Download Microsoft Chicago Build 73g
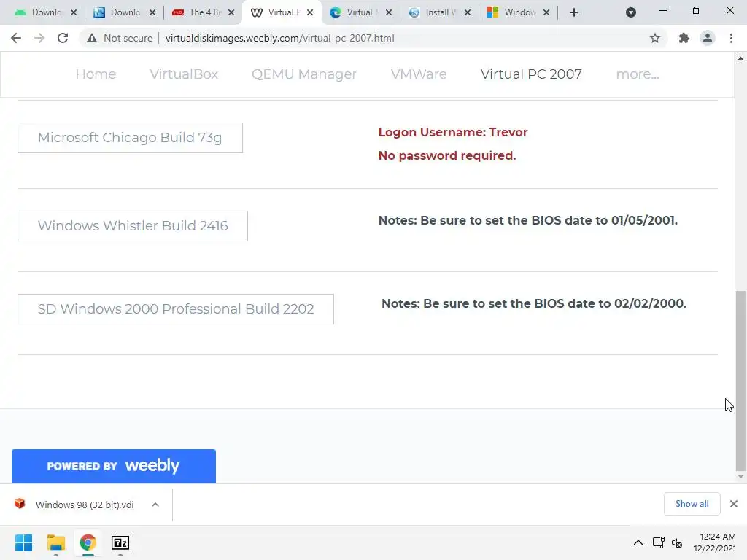747x560 pixels. coord(130,138)
